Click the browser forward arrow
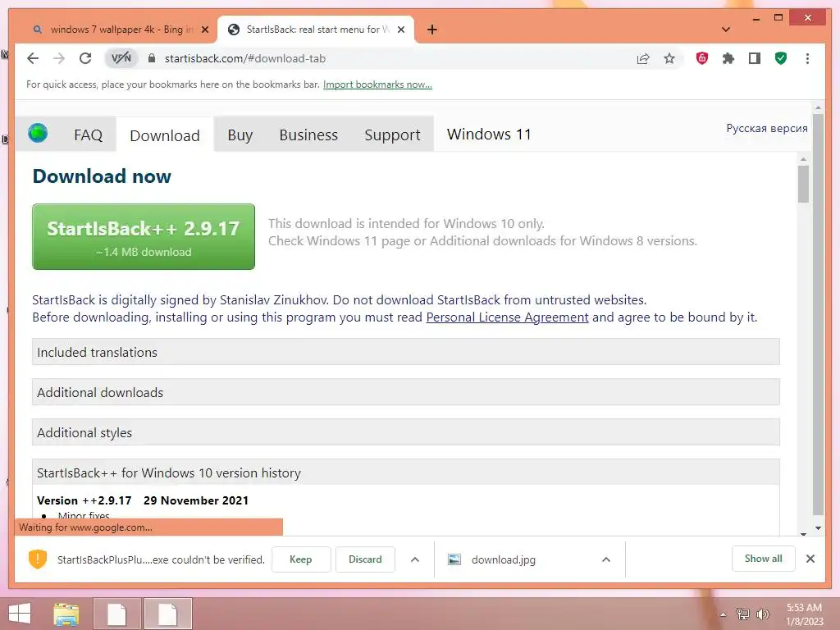Image resolution: width=840 pixels, height=630 pixels. click(x=59, y=58)
